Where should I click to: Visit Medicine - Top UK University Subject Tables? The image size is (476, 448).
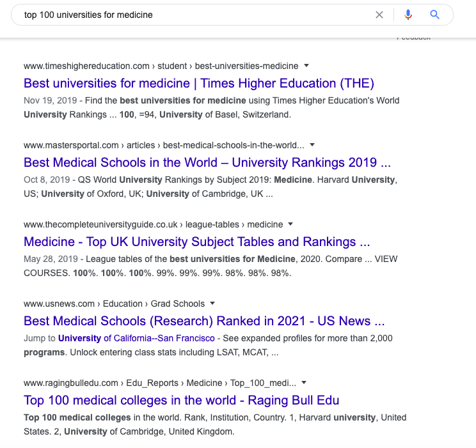tap(196, 242)
